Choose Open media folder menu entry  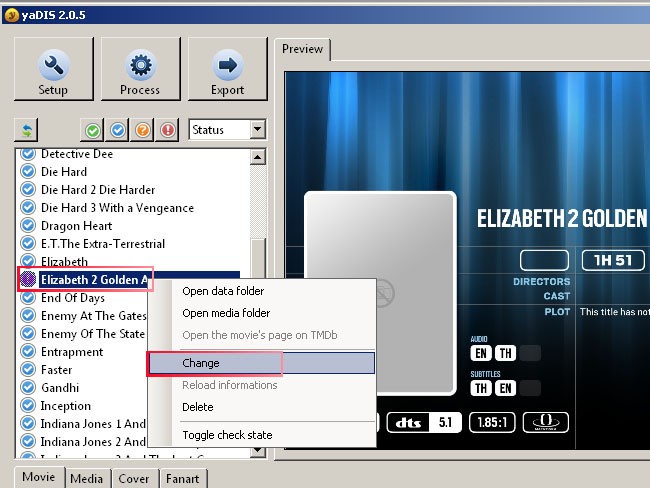point(261,313)
